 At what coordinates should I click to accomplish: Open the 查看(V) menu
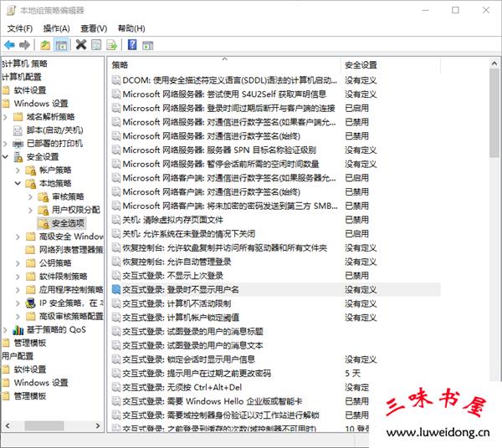(94, 28)
